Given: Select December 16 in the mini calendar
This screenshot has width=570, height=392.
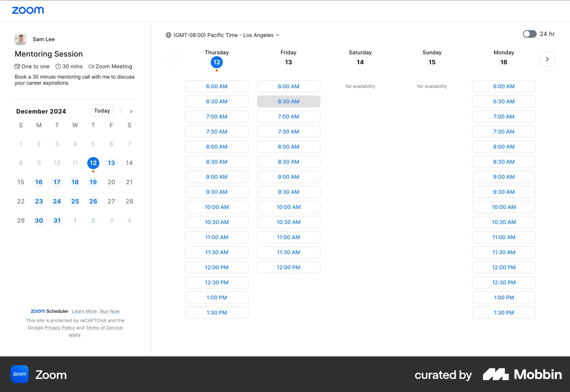Looking at the screenshot, I should pos(39,182).
